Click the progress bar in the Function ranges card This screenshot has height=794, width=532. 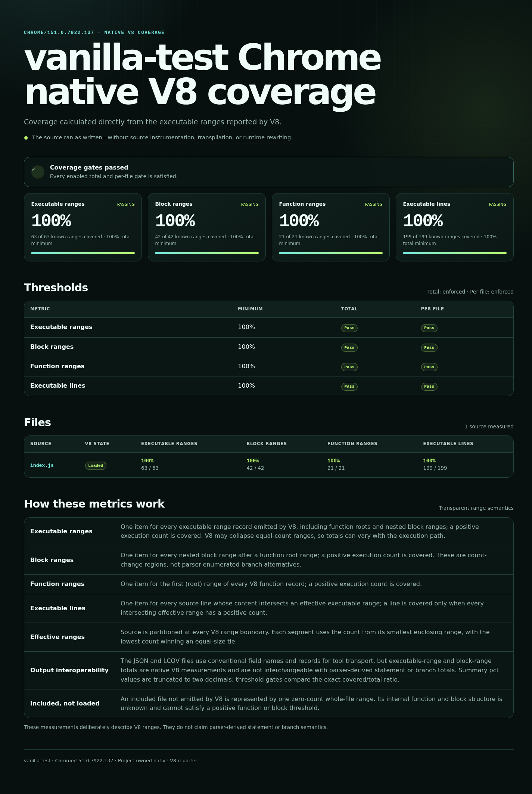pos(331,253)
